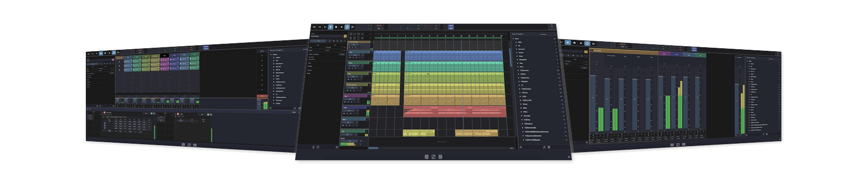Viewport: 868px width, 186px height.
Task: Click the middle view icon at center bottom
Action: [434, 157]
